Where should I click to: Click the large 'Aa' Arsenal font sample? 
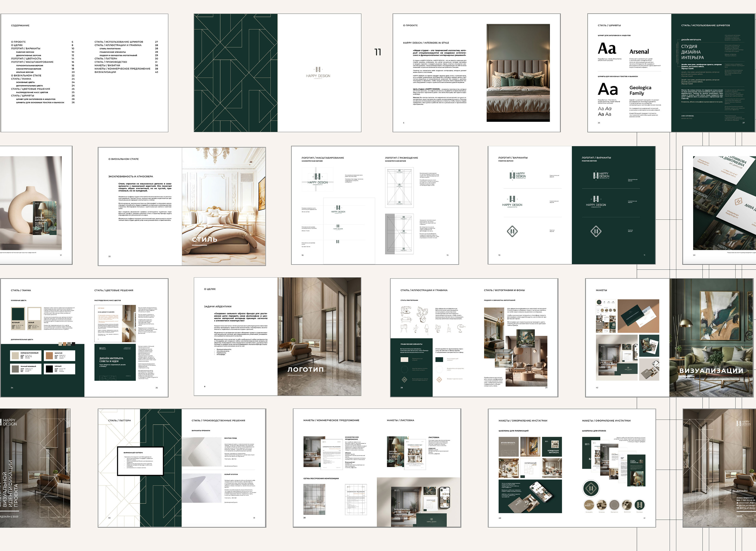pos(607,49)
